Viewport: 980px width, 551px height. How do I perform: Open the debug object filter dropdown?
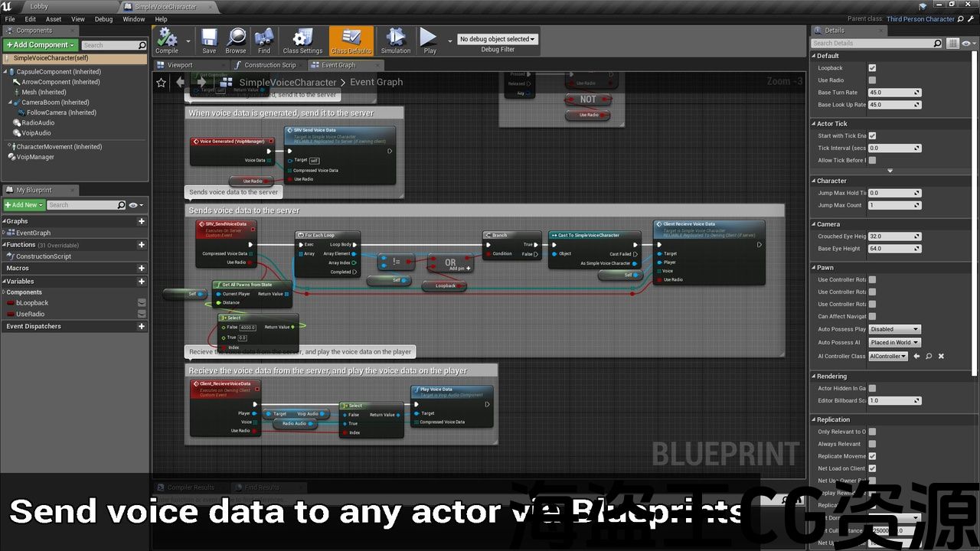(498, 39)
